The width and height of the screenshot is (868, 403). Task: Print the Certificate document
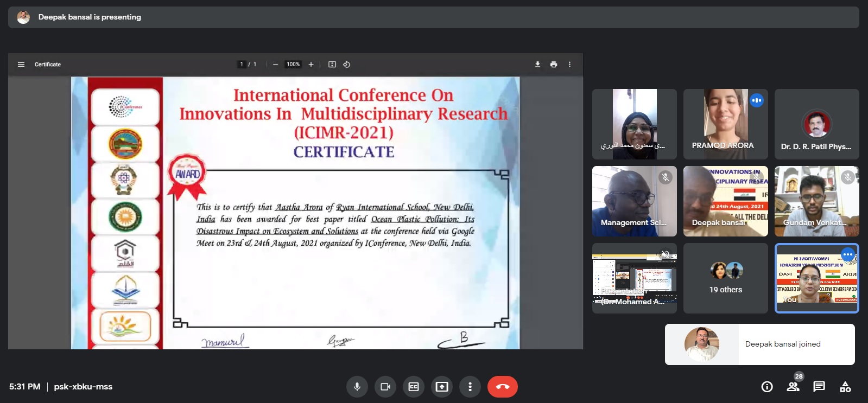click(x=554, y=65)
